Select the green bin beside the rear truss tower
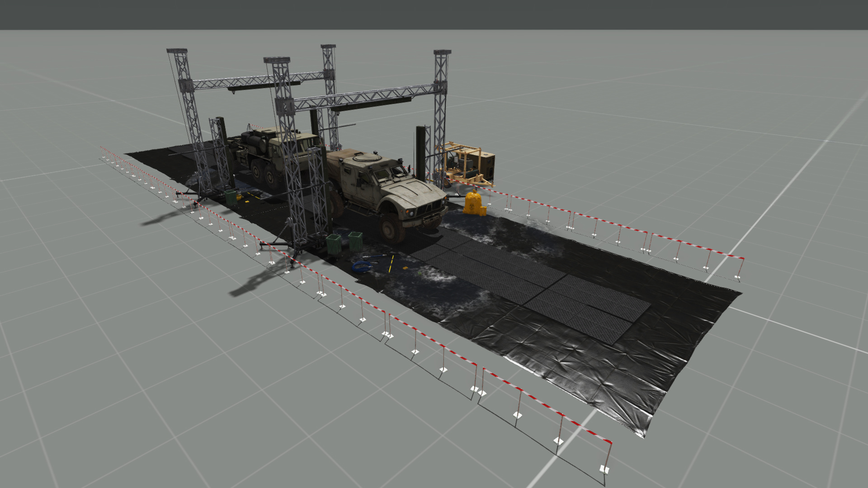The width and height of the screenshot is (868, 488). (x=231, y=197)
